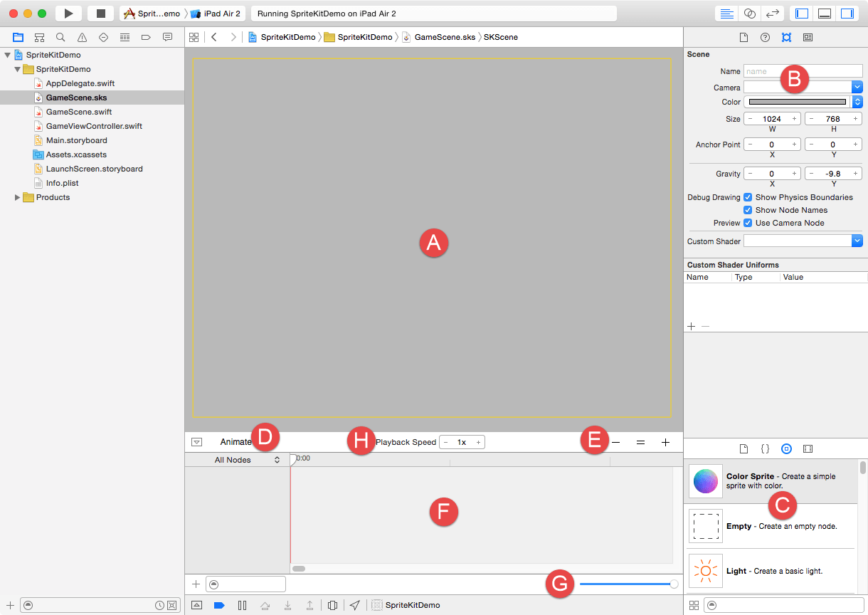Hide the Navigator panel
The height and width of the screenshot is (615, 868).
[x=802, y=14]
